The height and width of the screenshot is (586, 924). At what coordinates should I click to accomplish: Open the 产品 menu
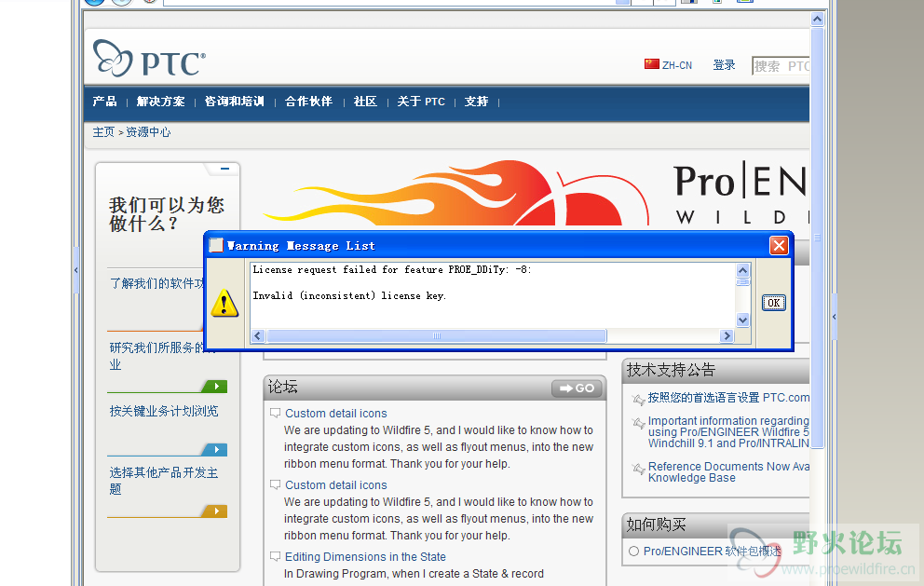[104, 102]
